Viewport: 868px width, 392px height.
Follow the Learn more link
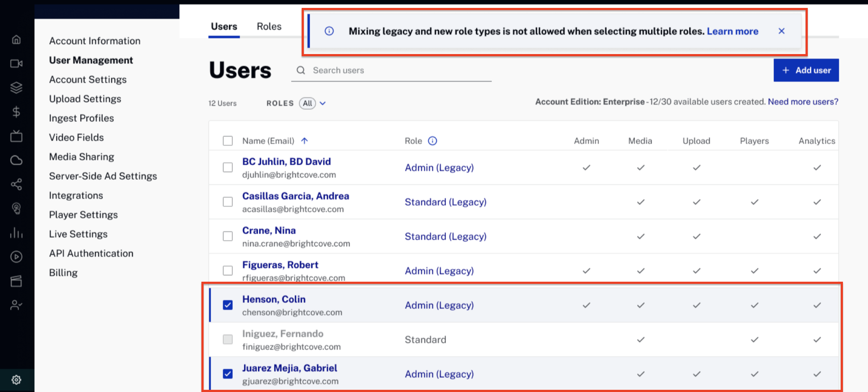click(x=733, y=31)
